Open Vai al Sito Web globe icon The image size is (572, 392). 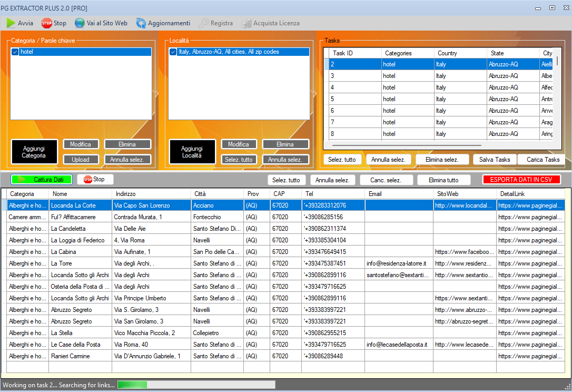(80, 23)
